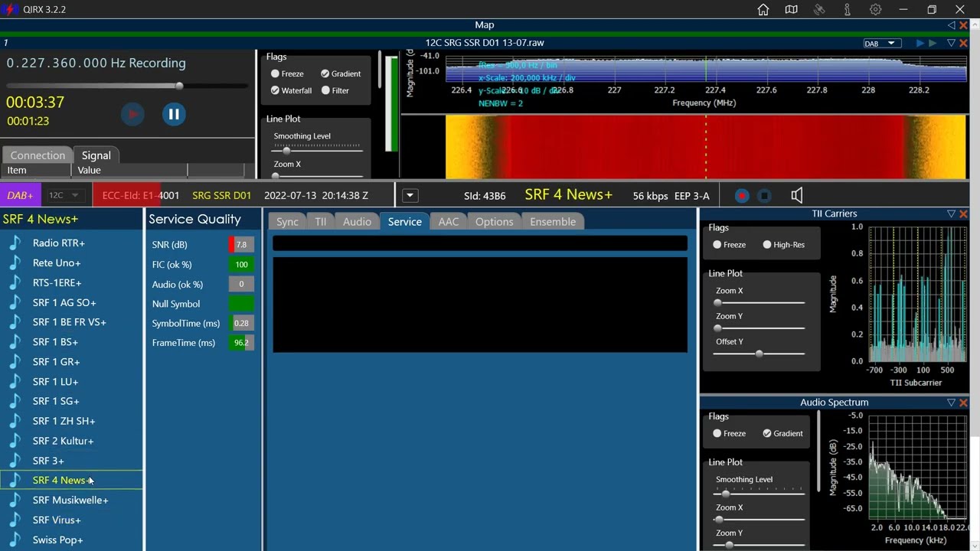Open the Map icon in the title bar
Viewport: 980px width, 551px height.
point(792,10)
